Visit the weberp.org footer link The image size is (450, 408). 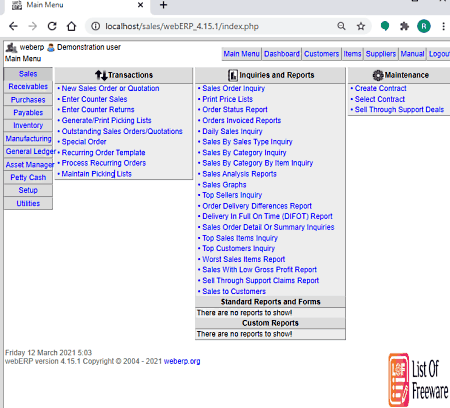182,361
